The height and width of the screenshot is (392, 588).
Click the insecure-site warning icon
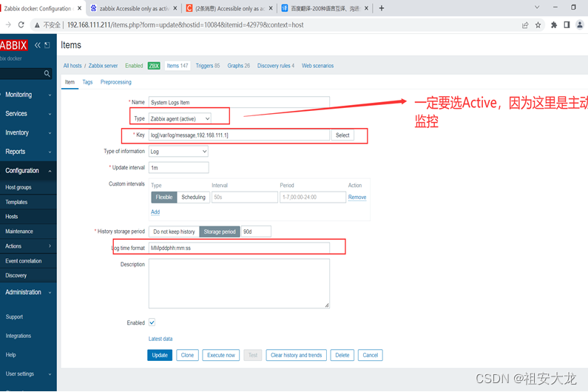click(37, 25)
